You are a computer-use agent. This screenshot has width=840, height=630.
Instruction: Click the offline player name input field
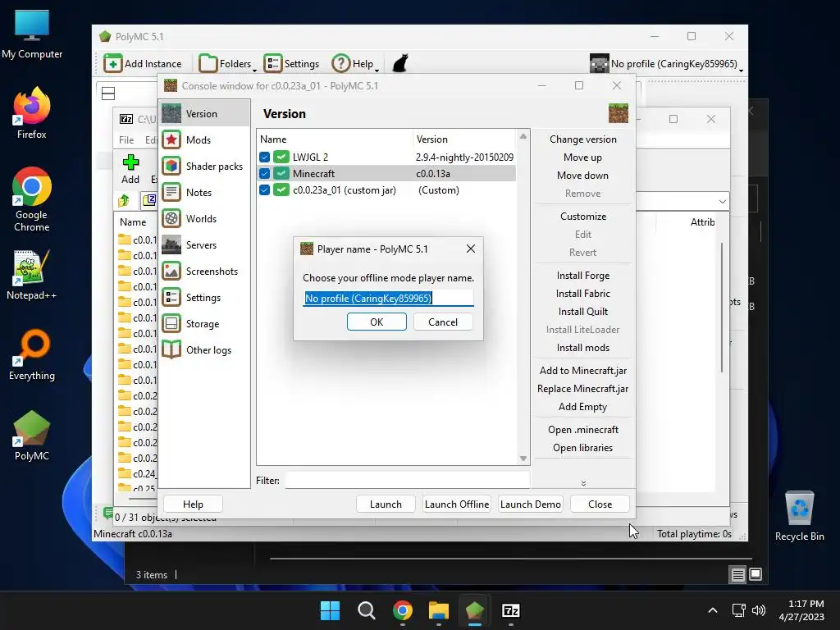(388, 298)
